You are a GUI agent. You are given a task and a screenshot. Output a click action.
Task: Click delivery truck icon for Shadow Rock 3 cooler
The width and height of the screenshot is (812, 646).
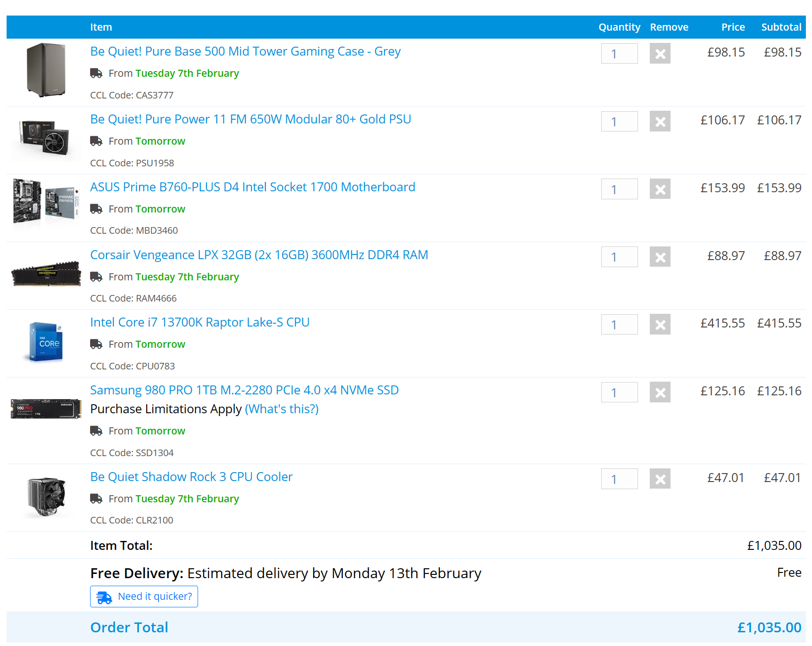click(x=96, y=499)
